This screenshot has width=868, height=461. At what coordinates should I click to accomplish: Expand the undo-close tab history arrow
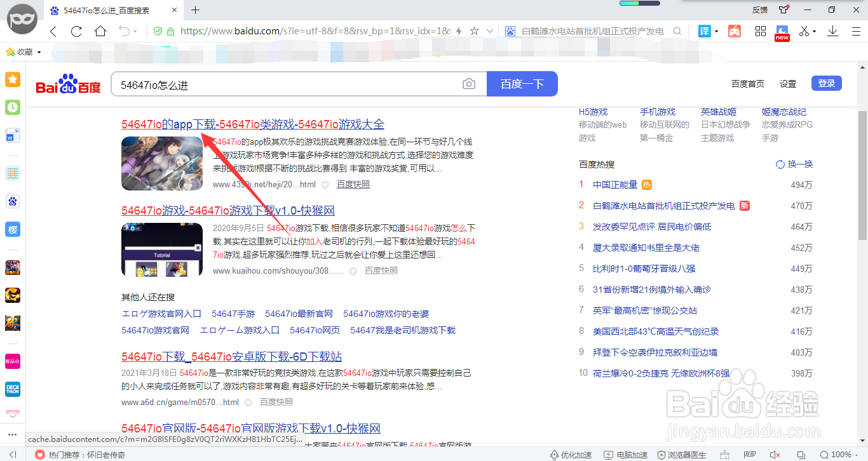point(135,31)
